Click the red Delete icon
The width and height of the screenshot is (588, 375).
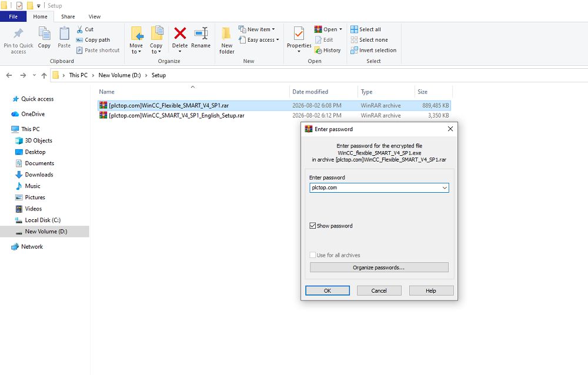pos(180,34)
